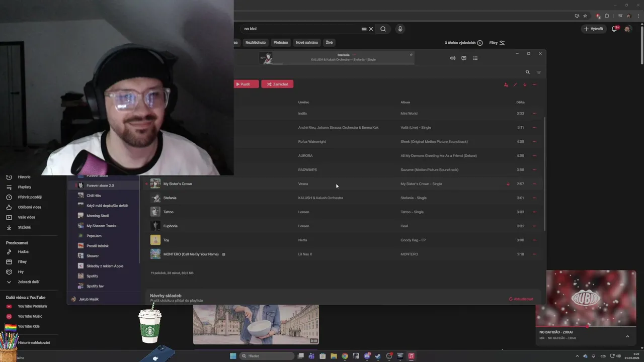Click the red Pustit play button
This screenshot has height=362, width=644.
click(246, 84)
